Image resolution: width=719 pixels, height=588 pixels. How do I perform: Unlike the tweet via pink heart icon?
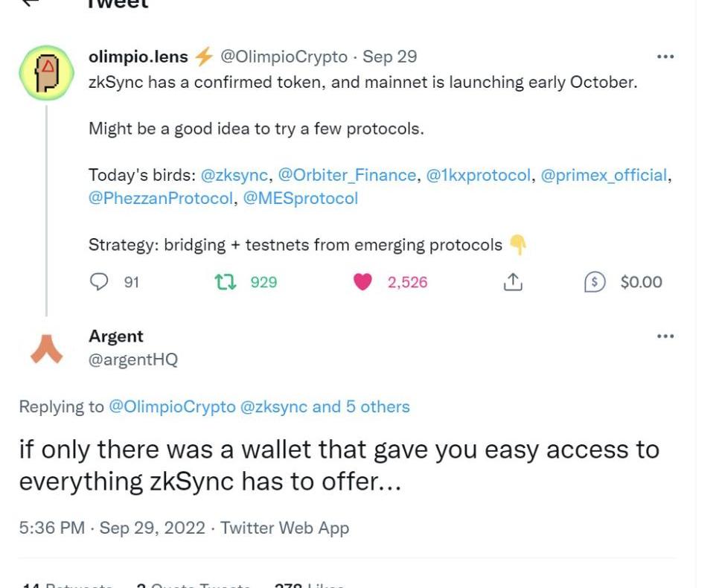(x=362, y=281)
